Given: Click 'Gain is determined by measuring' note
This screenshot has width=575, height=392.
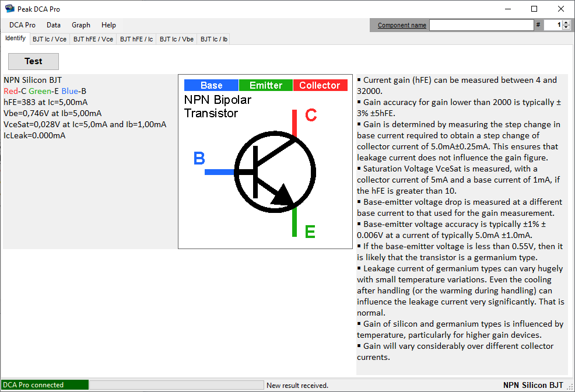Looking at the screenshot, I should [x=459, y=141].
